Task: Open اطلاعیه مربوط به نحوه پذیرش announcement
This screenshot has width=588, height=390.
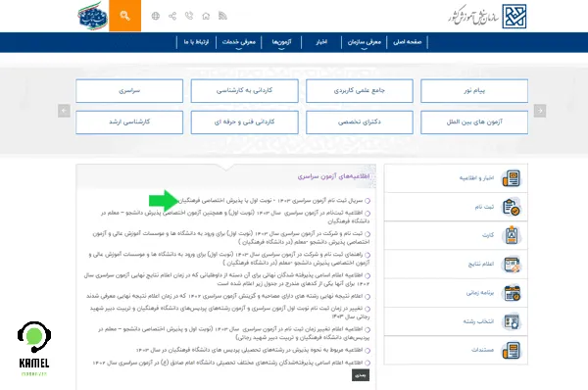Action: [249, 350]
